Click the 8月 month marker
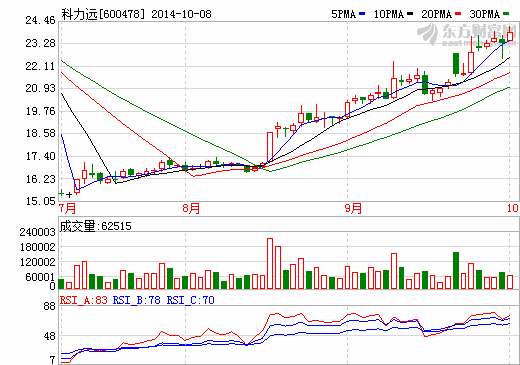The image size is (520, 365). pos(191,208)
